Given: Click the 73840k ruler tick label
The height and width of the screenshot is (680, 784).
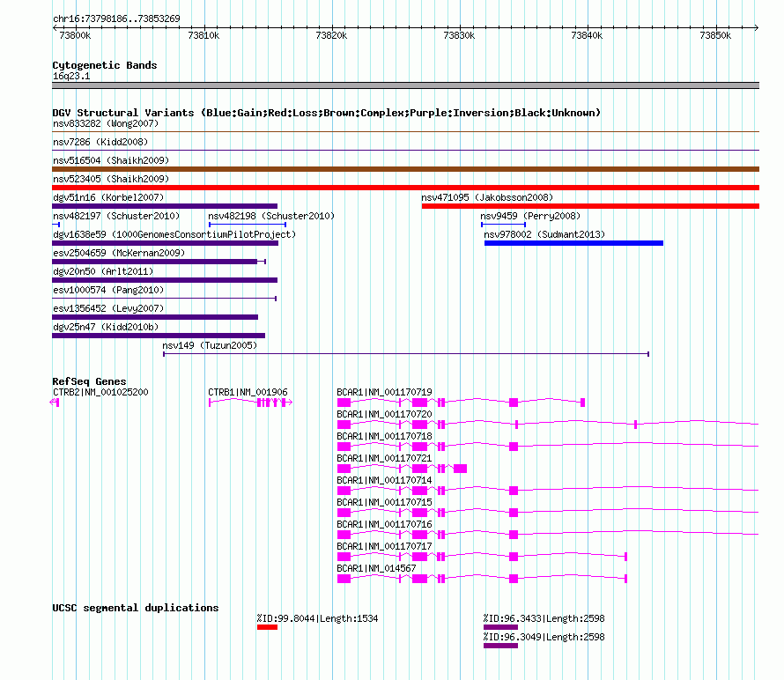Looking at the screenshot, I should click(587, 35).
